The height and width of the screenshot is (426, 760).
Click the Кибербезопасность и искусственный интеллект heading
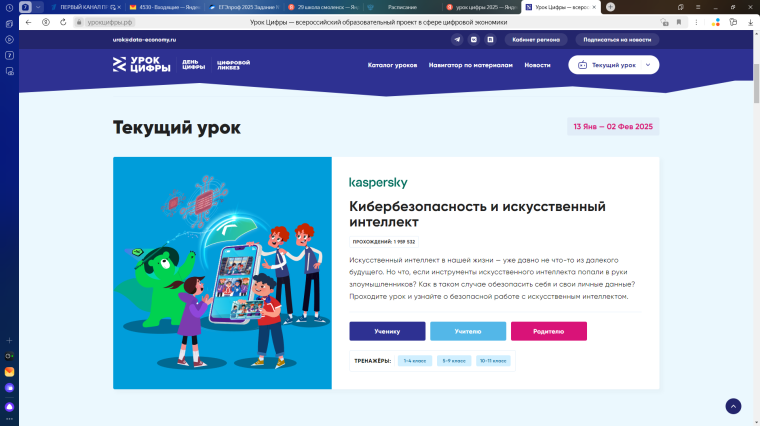click(x=477, y=214)
